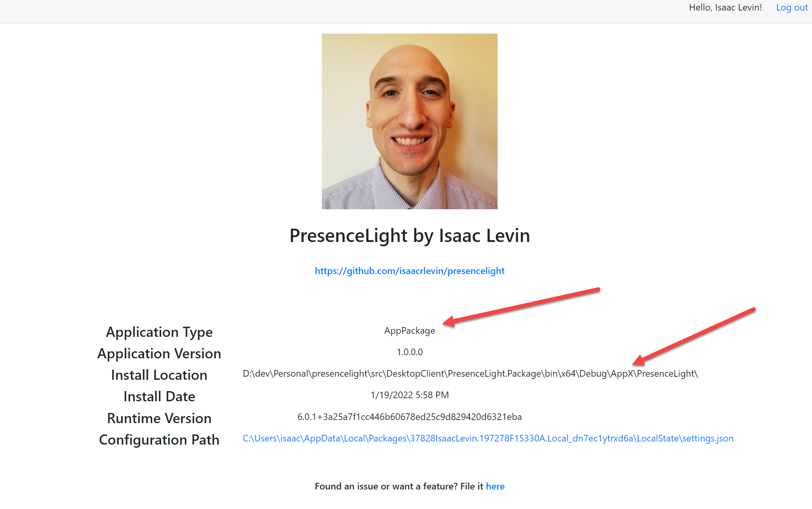
Task: Click the 'here' link to file an issue
Action: tap(495, 486)
